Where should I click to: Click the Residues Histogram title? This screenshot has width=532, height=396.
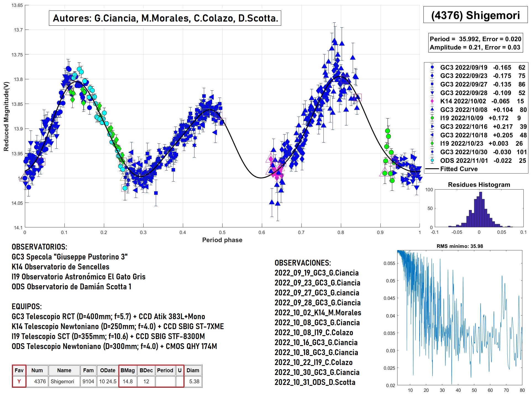tap(479, 185)
